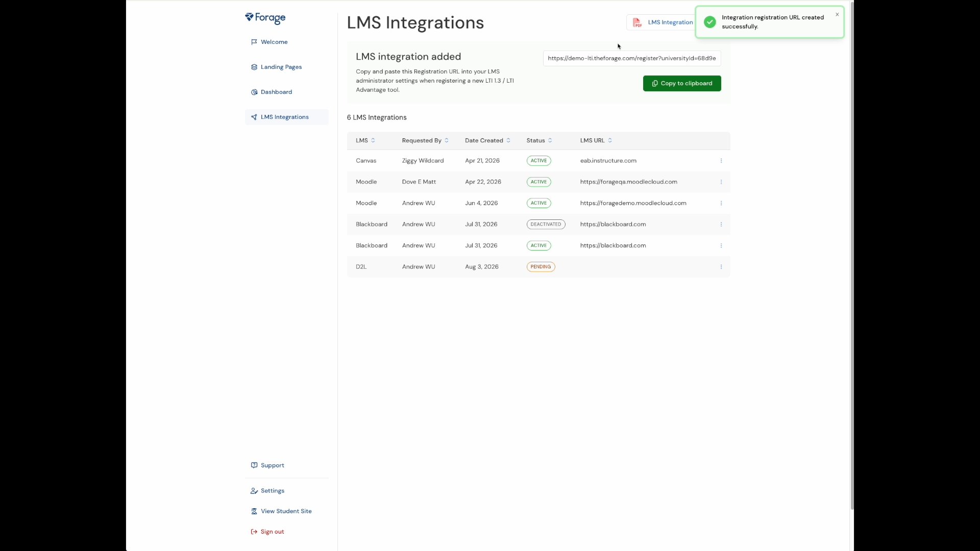Screen dimensions: 980x551
Task: Click the LMS Integrations sidebar icon
Action: tap(254, 117)
